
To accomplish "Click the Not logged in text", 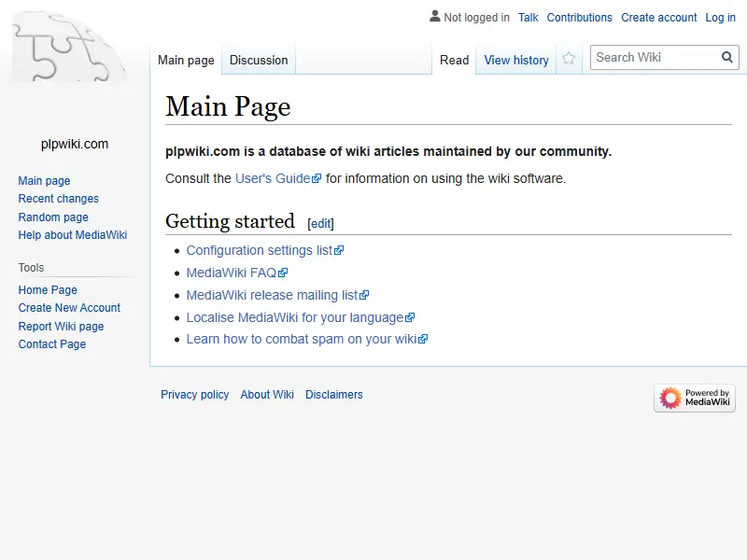I will 476,18.
